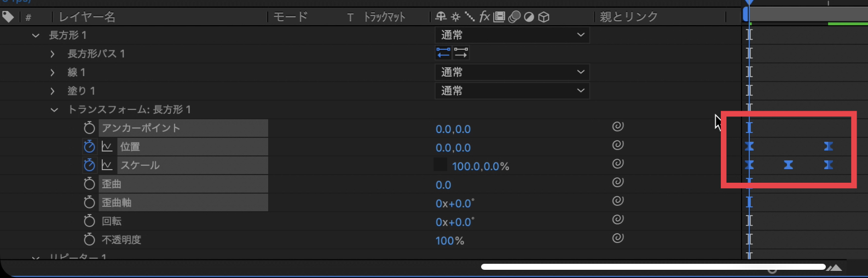Click the T column header
The image size is (868, 278).
tap(350, 18)
